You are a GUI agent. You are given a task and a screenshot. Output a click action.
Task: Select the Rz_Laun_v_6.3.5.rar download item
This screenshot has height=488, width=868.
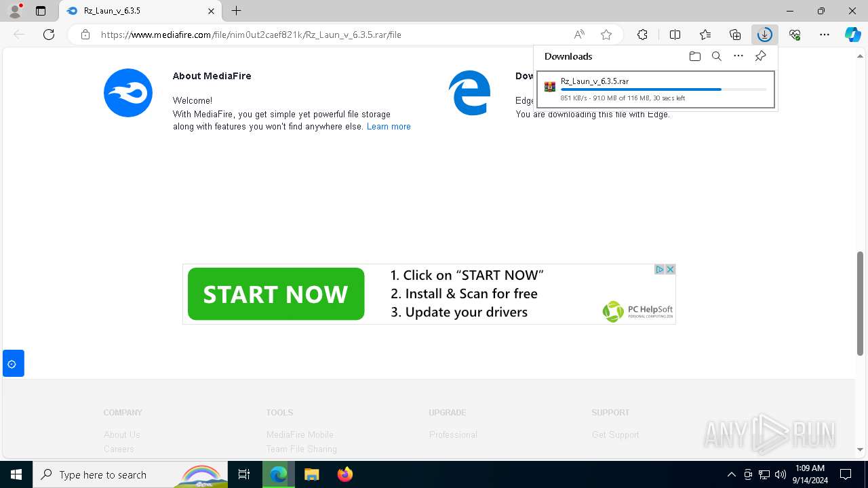656,89
